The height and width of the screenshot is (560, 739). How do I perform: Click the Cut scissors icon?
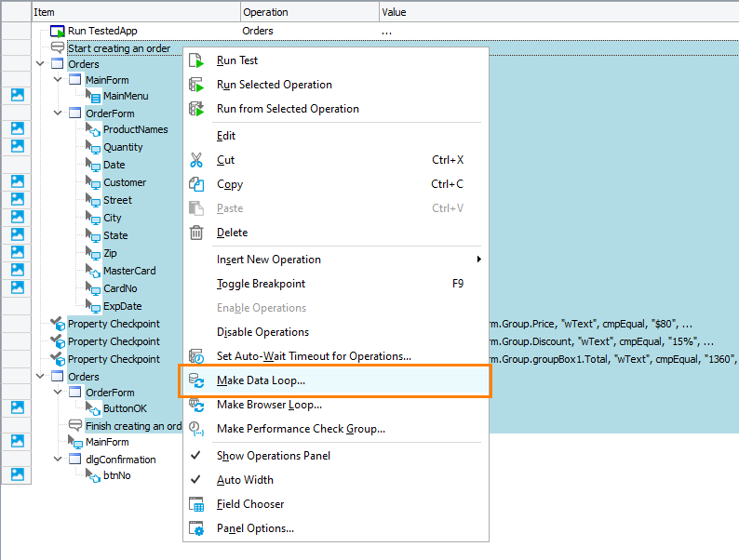[196, 160]
